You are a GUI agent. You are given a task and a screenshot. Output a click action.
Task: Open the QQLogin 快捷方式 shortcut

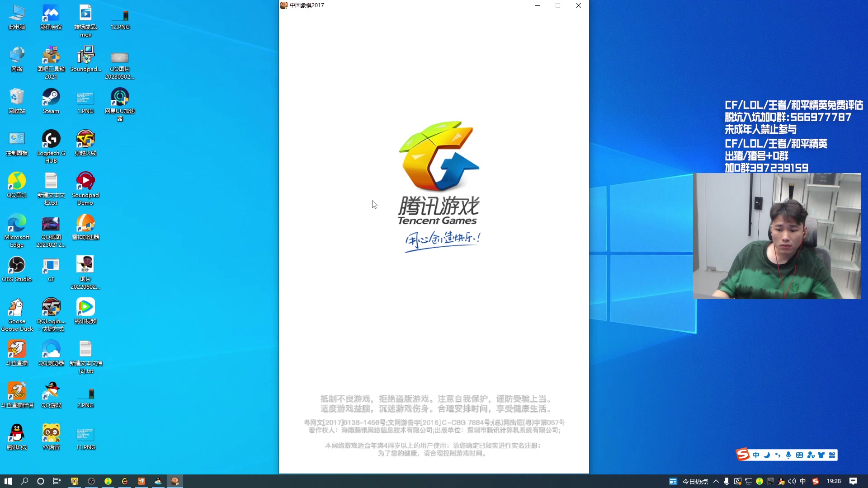click(x=51, y=315)
